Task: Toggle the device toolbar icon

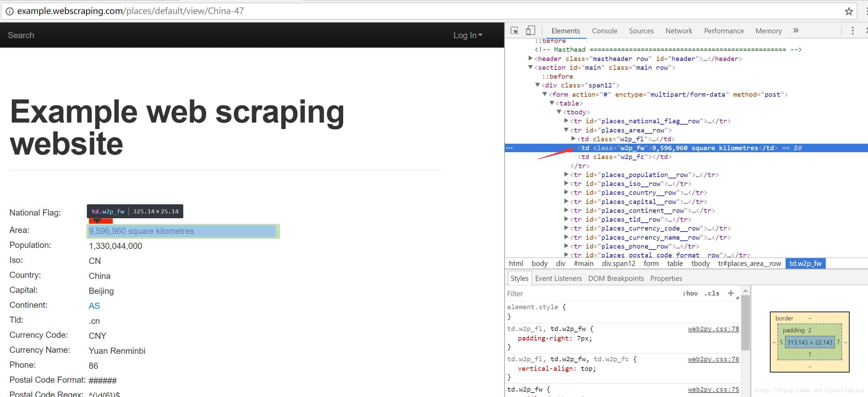Action: tap(530, 31)
